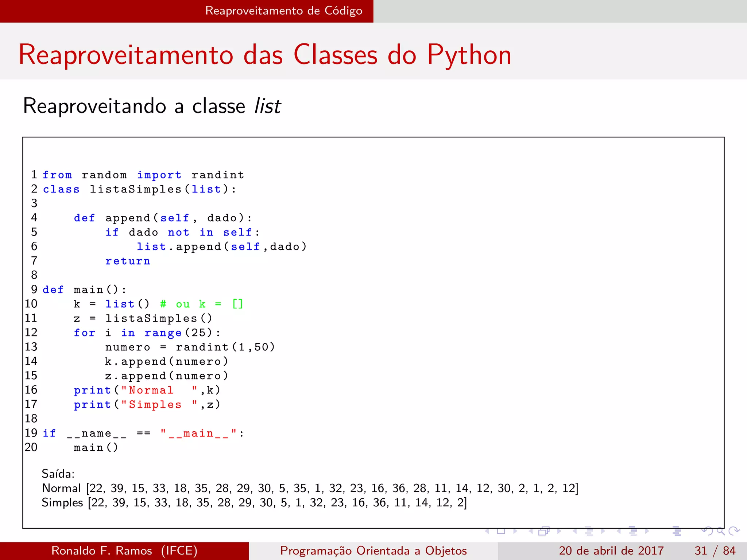Click the search magnifier navigation icon

point(721,531)
